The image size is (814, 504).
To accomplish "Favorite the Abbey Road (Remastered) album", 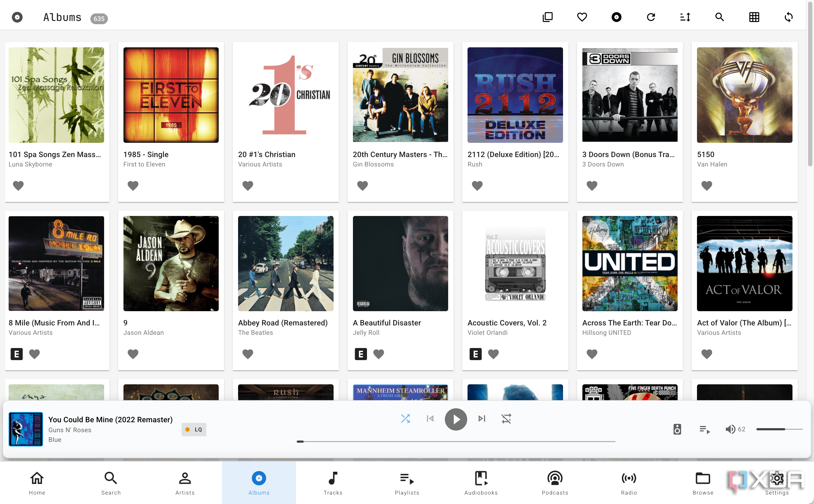I will click(x=248, y=354).
